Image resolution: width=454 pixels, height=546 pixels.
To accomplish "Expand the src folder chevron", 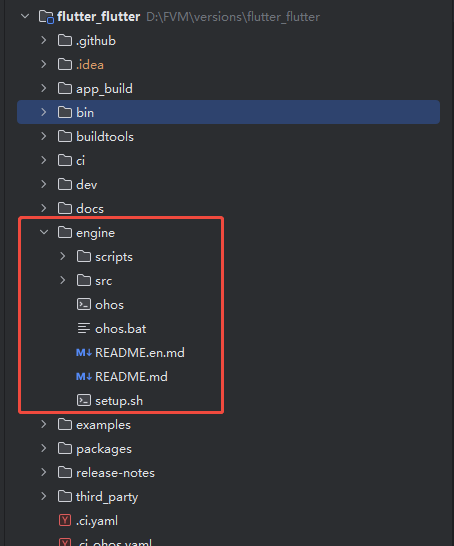I will coord(63,280).
